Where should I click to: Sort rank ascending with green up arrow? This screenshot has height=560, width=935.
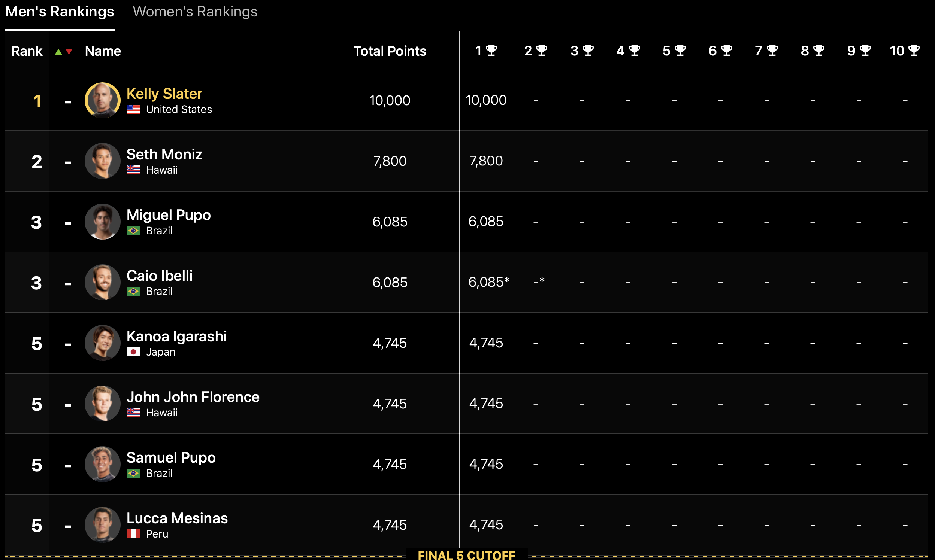coord(58,52)
